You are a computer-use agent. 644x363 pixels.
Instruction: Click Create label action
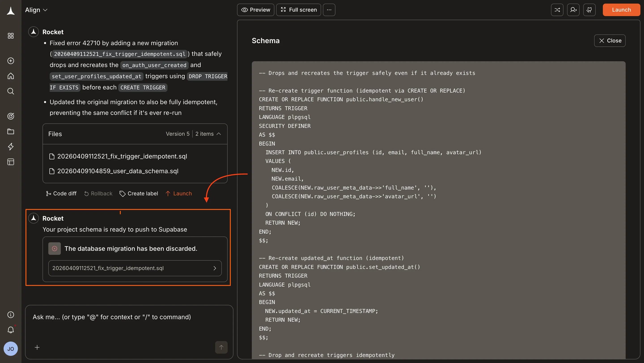pyautogui.click(x=139, y=193)
